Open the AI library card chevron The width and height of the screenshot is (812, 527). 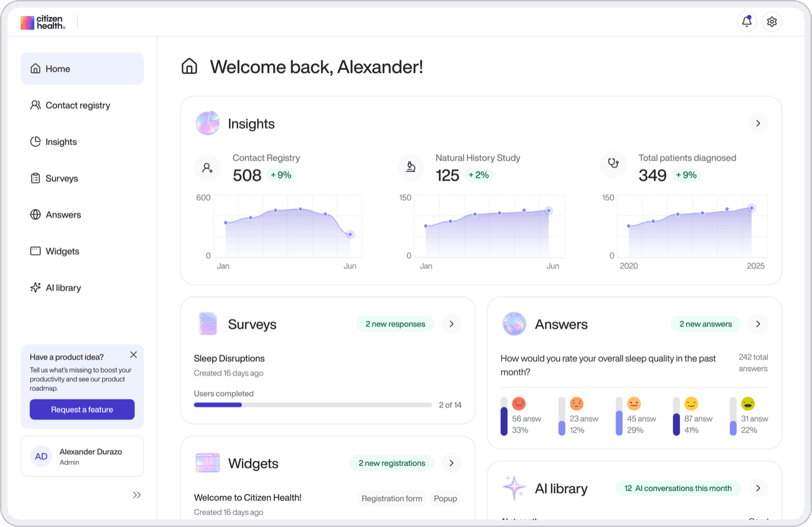(758, 488)
